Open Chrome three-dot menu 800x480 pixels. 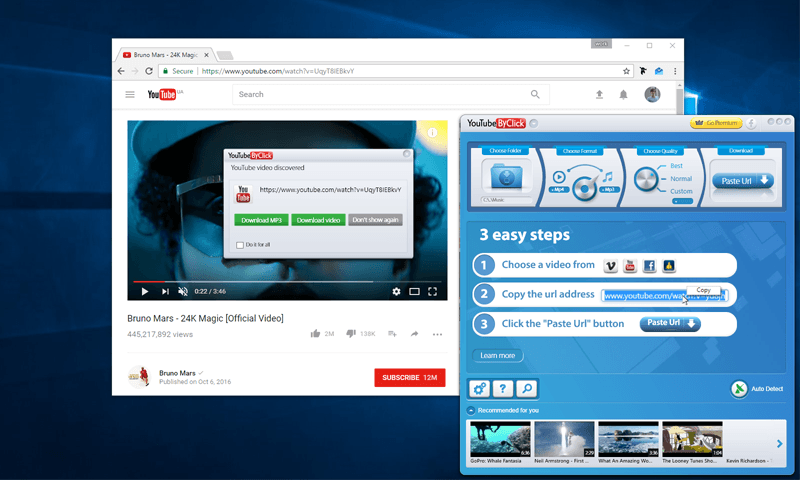[675, 71]
